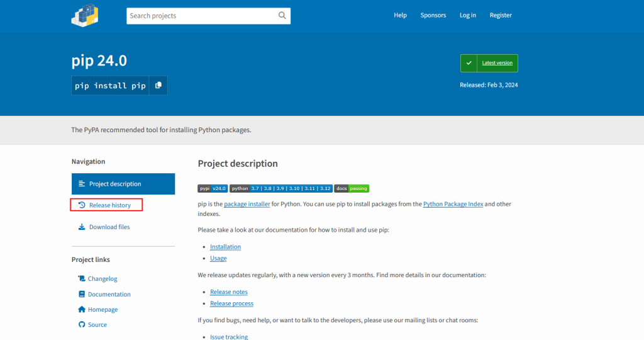Follow the Python Package Index link
The image size is (644, 340).
pyautogui.click(x=453, y=204)
